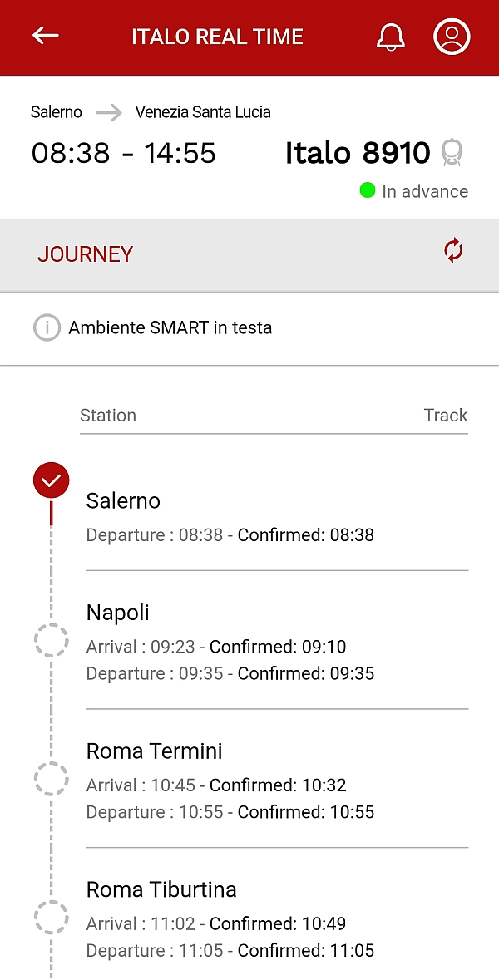Tap the info icon beside Ambiente SMART

[x=47, y=328]
